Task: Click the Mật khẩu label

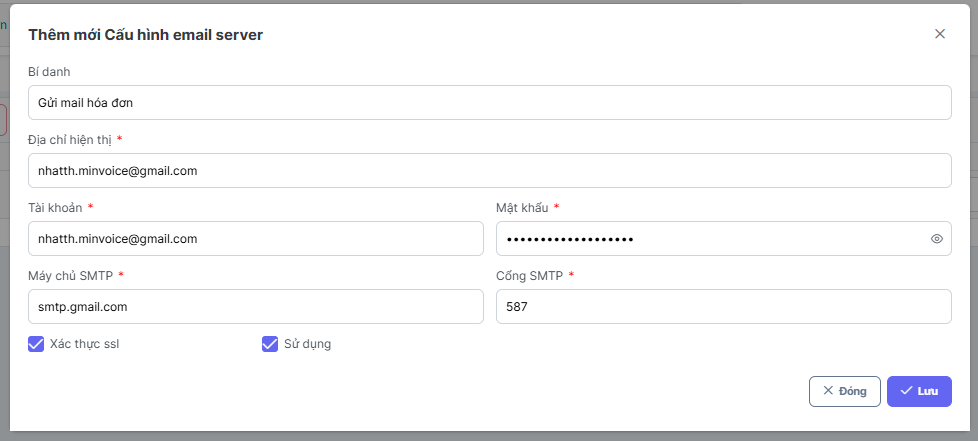Action: click(x=522, y=207)
